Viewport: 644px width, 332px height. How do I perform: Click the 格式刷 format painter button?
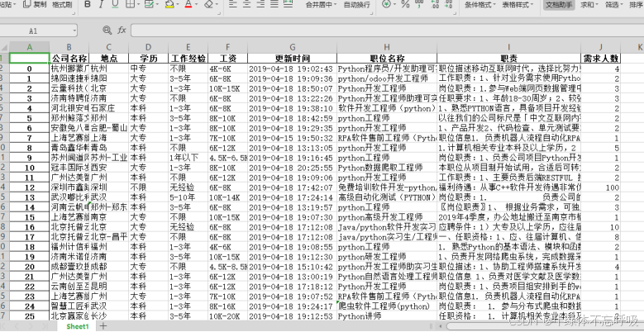click(62, 5)
